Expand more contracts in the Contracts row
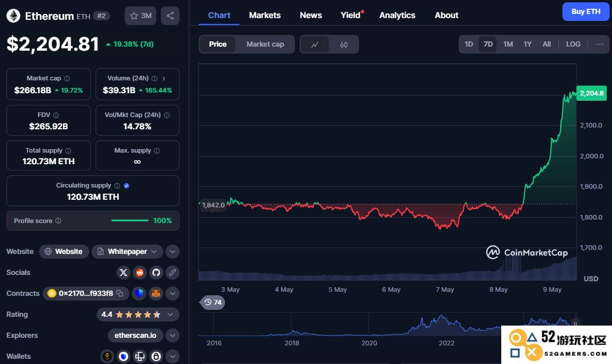 click(173, 294)
